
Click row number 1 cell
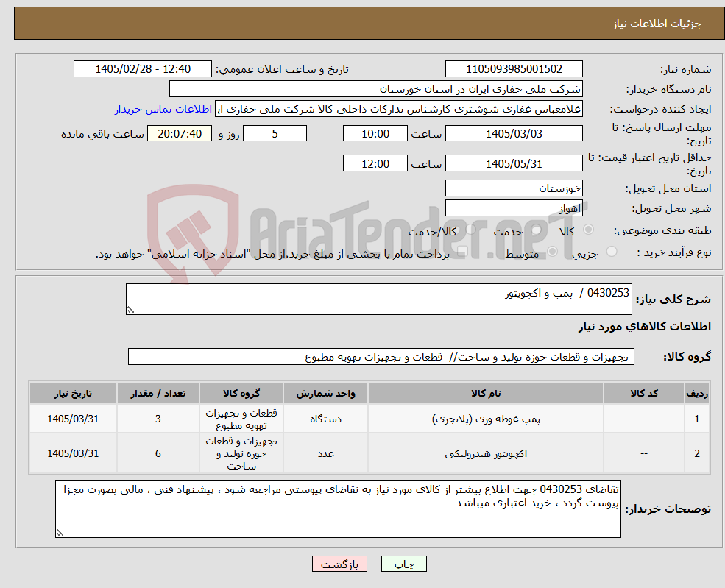pyautogui.click(x=697, y=419)
